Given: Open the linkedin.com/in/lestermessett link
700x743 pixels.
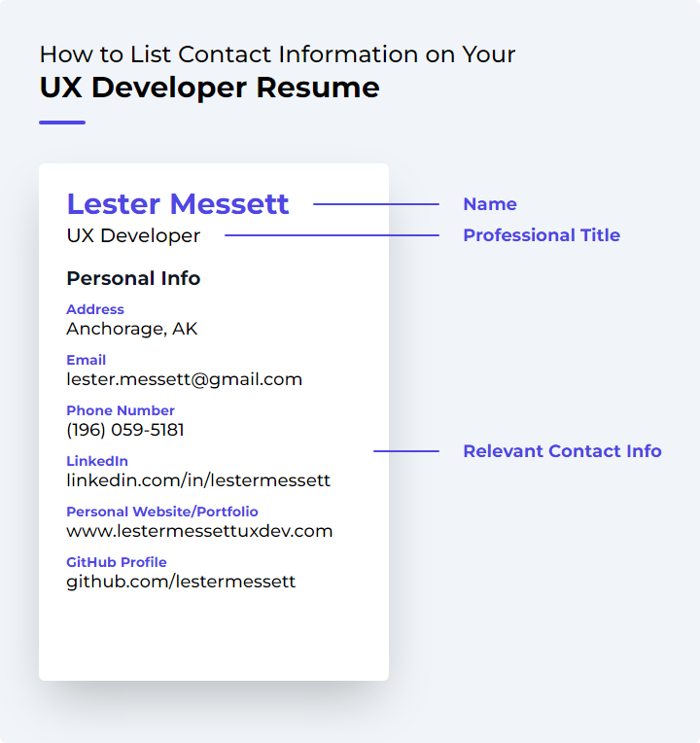Looking at the screenshot, I should [x=198, y=480].
